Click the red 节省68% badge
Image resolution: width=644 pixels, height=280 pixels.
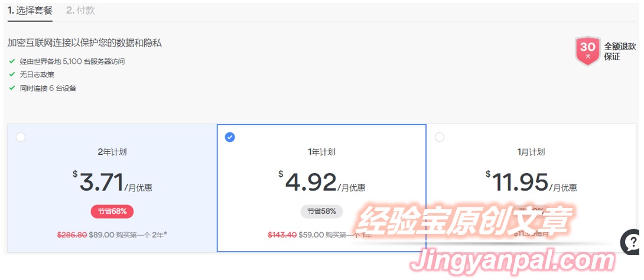click(112, 211)
